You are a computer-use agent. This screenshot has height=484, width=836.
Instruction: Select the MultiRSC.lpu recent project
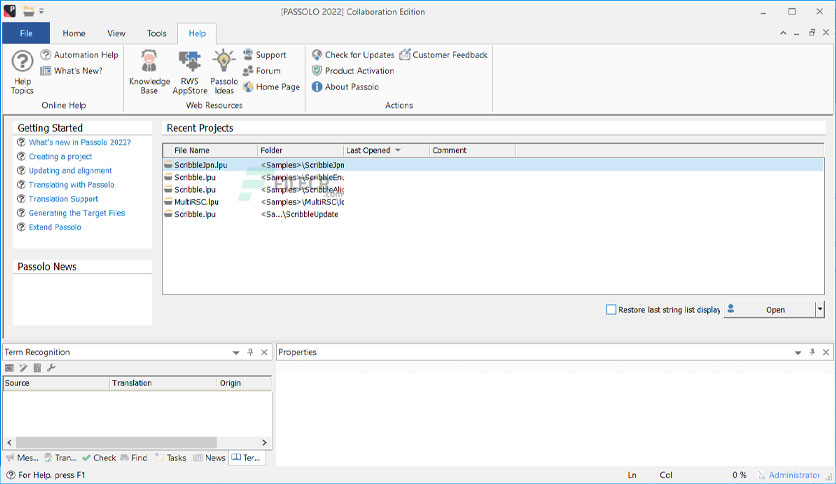(493, 202)
